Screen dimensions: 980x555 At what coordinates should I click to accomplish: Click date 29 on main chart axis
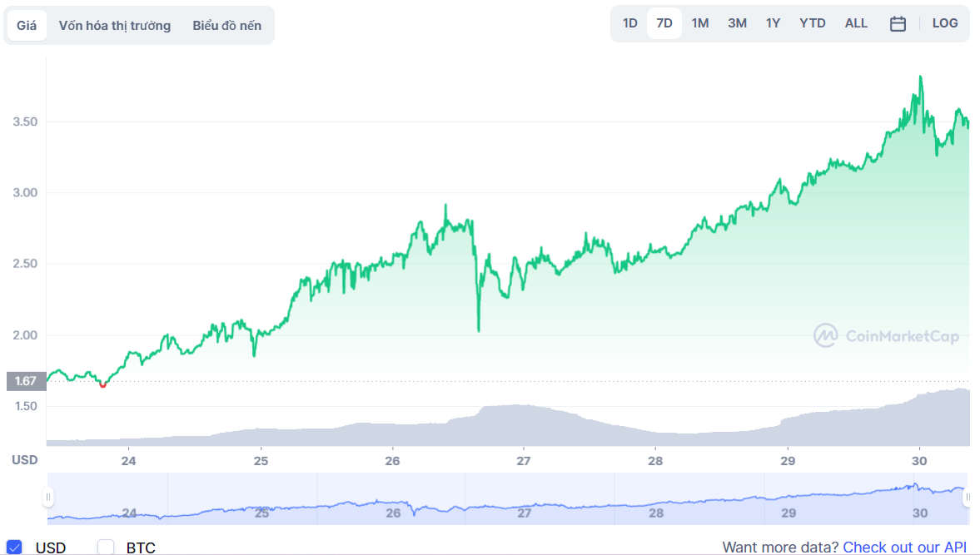pos(788,461)
